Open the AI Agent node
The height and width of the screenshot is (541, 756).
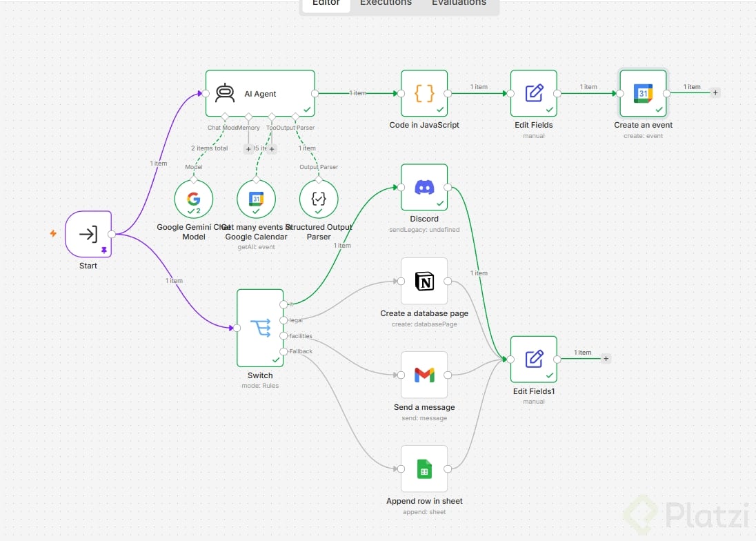(x=260, y=94)
